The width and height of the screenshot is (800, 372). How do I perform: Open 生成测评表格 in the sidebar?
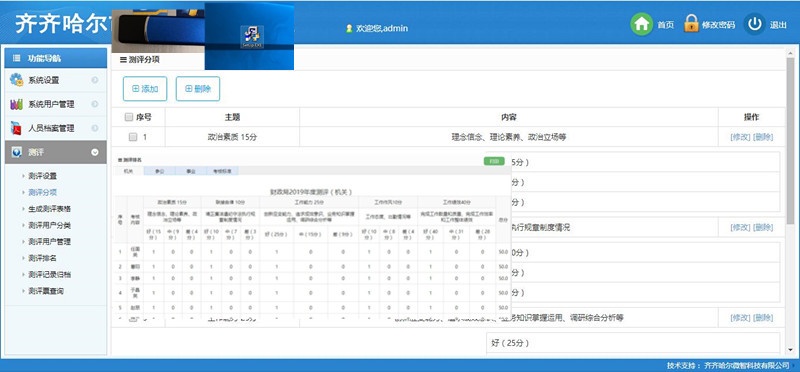pos(49,209)
